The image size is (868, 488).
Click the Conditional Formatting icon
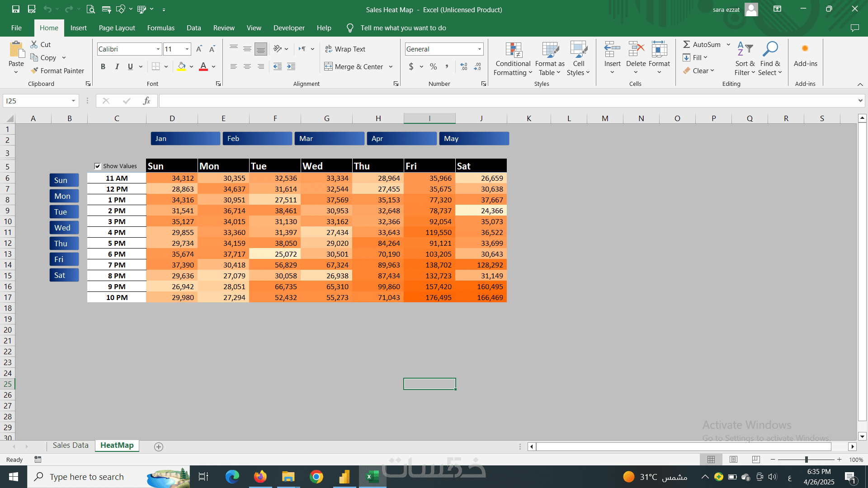[513, 51]
